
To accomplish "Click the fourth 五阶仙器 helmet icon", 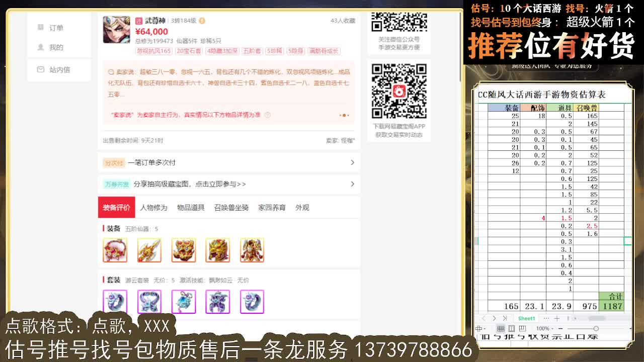I will point(218,250).
